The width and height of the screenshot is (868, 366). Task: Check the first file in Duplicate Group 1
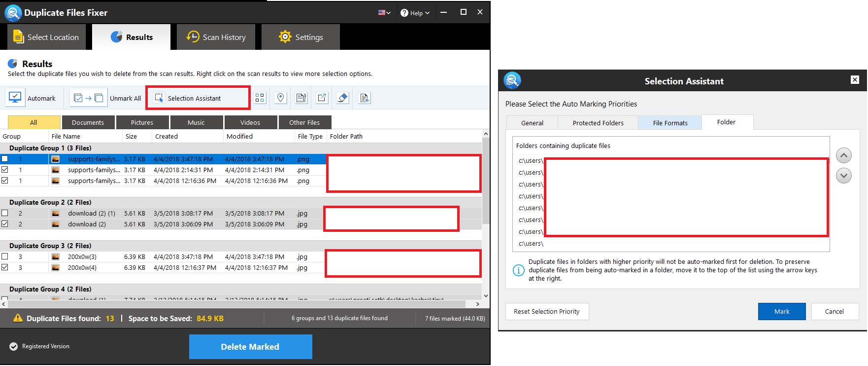(x=5, y=159)
